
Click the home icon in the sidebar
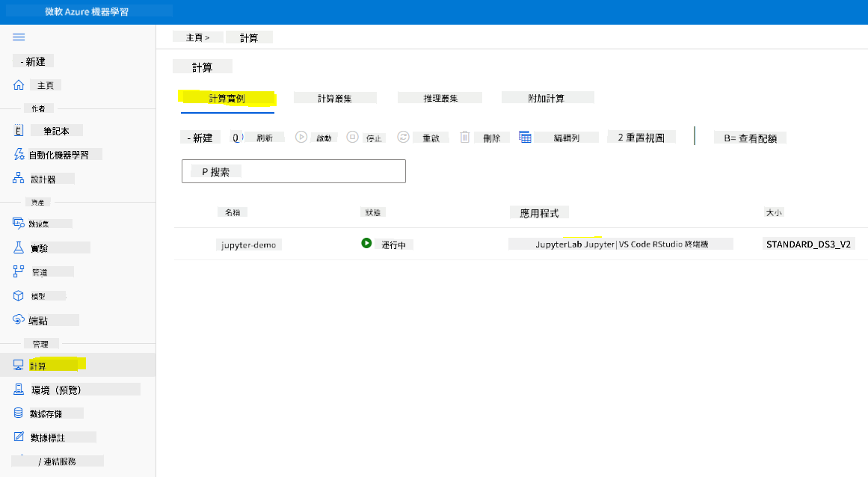pos(19,84)
